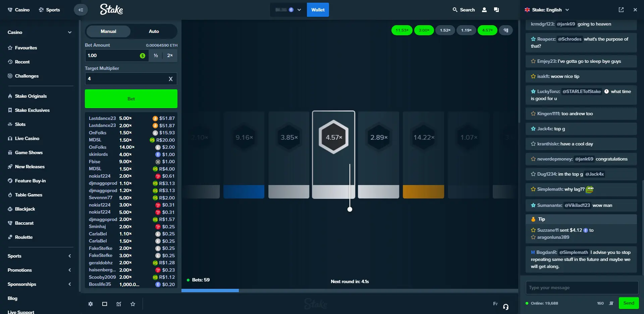
Task: Click username Lastdance23 with 5.00× bet
Action: (x=102, y=118)
